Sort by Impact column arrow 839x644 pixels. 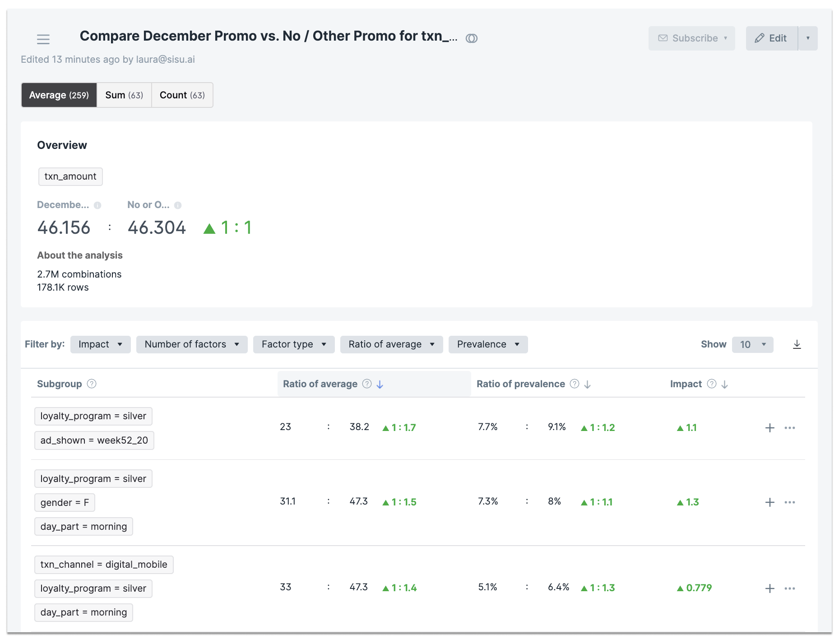pos(725,385)
